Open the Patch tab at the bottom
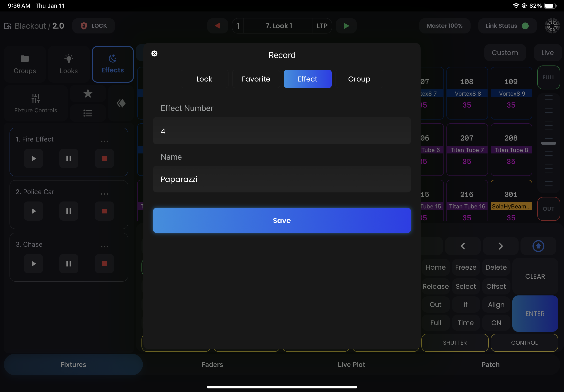The image size is (564, 392). coord(490,365)
